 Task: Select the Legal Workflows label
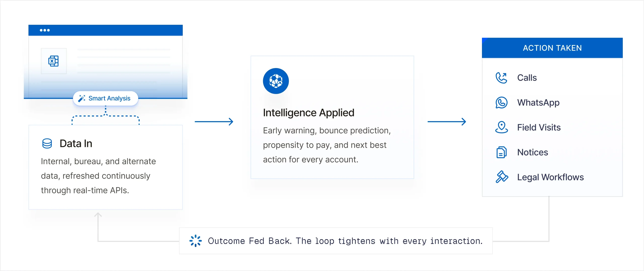click(x=550, y=177)
